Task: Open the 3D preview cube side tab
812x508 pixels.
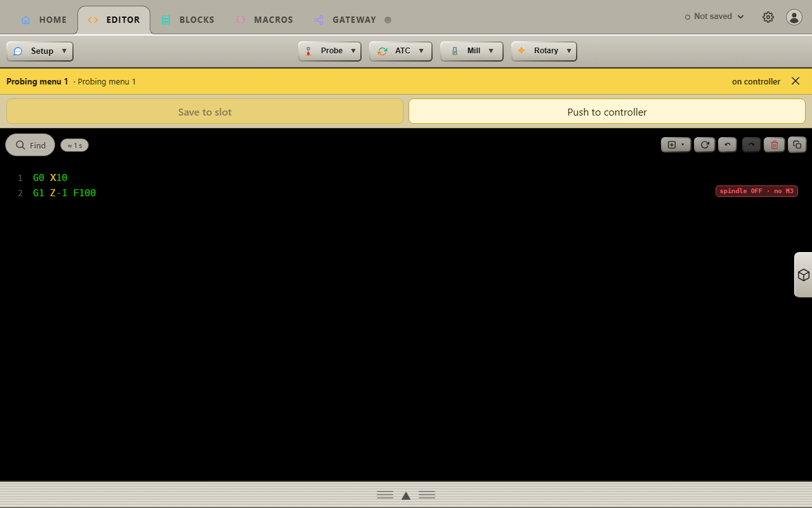Action: 803,275
